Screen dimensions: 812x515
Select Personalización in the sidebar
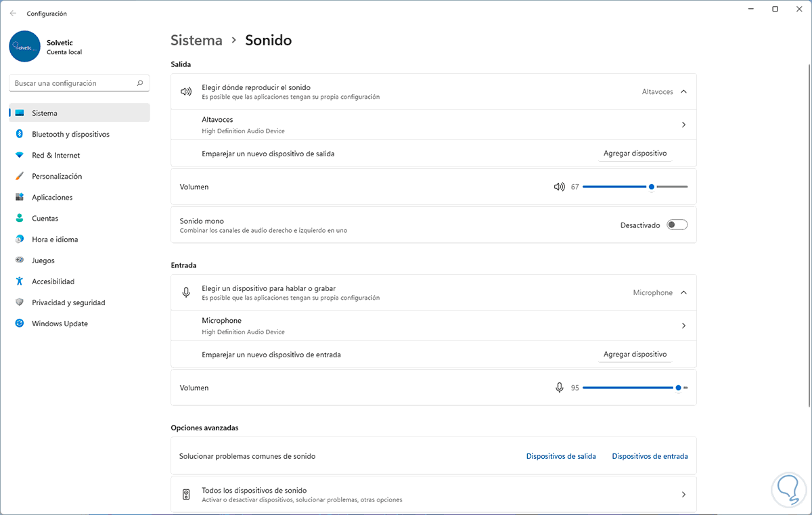pyautogui.click(x=57, y=176)
